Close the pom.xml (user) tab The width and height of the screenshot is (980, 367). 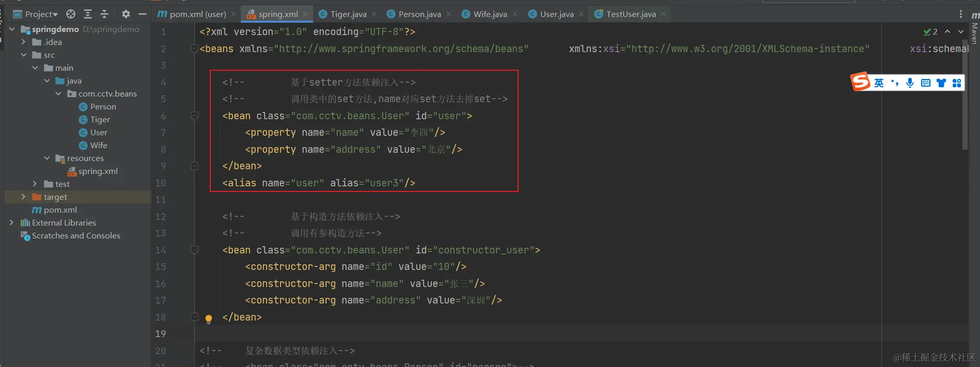(234, 14)
